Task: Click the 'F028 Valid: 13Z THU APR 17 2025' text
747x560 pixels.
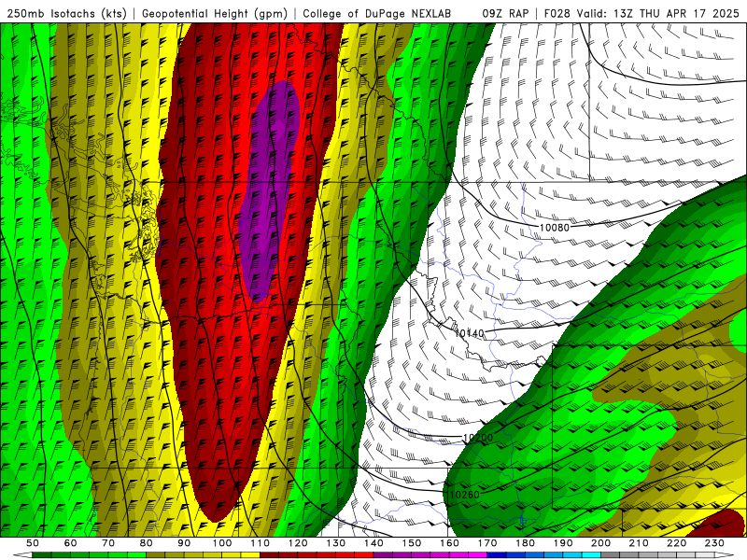Action: (x=642, y=13)
